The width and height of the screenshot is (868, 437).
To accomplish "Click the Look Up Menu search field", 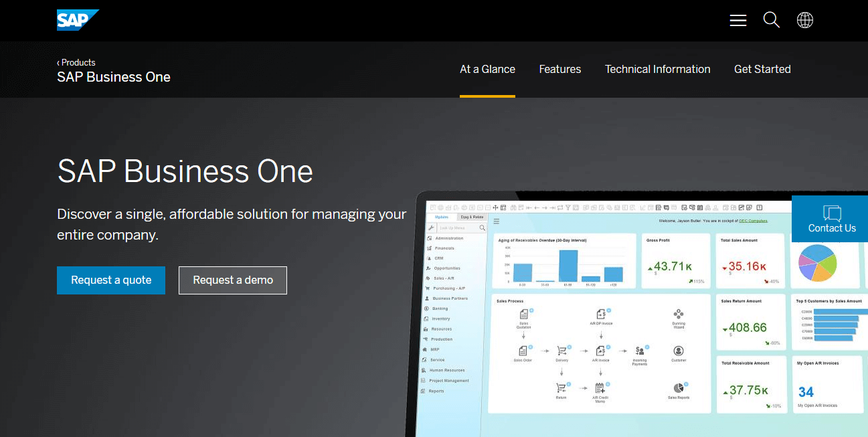I will click(x=457, y=228).
